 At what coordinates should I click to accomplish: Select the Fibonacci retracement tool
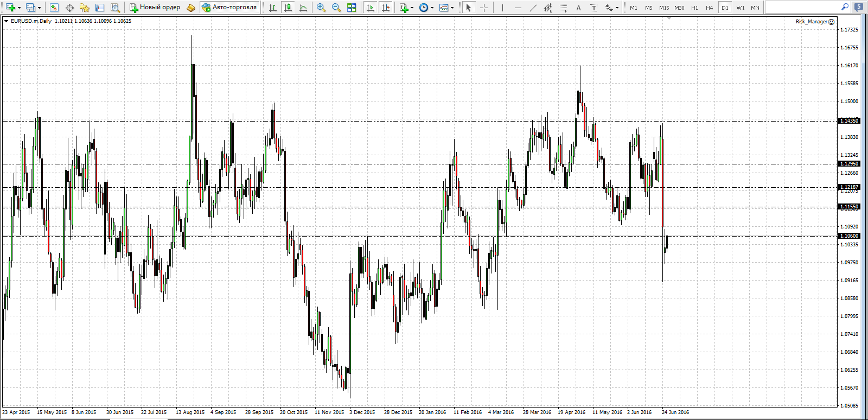pyautogui.click(x=564, y=8)
